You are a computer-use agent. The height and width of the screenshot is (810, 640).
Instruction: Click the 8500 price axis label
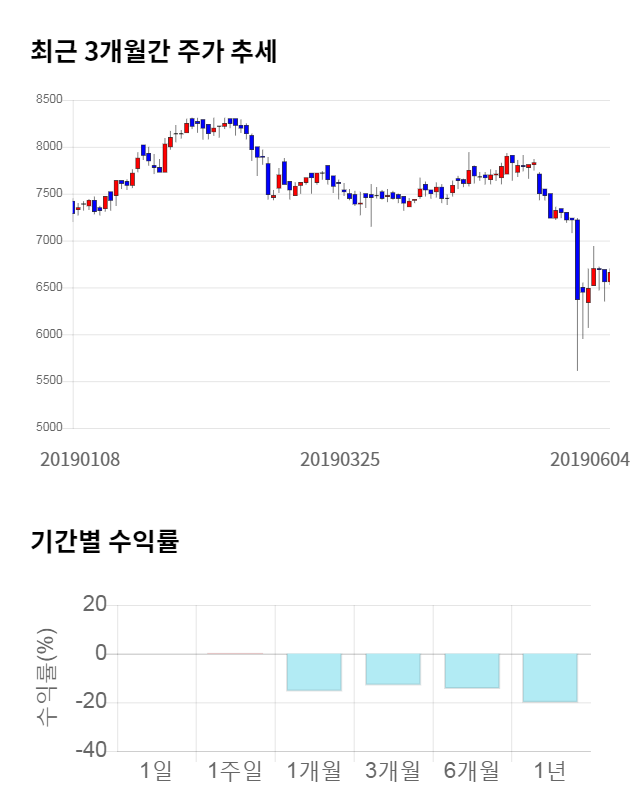pos(48,100)
